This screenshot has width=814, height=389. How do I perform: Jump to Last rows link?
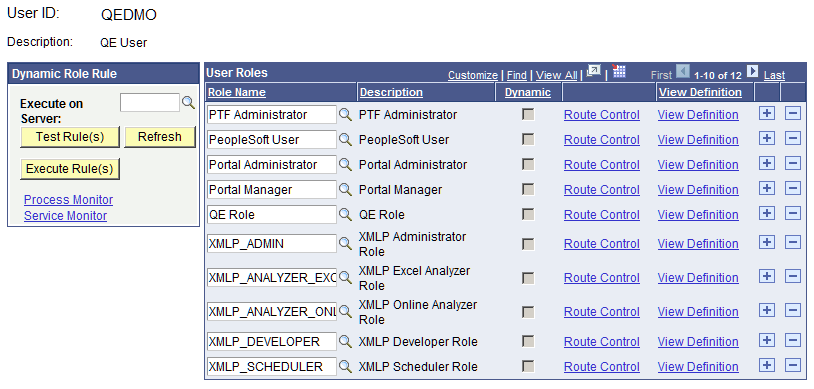click(x=775, y=75)
